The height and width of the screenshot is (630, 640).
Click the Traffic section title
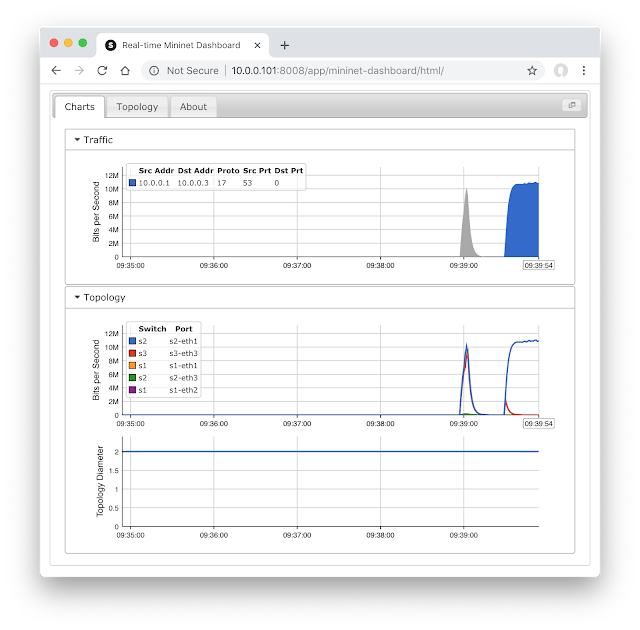click(98, 140)
